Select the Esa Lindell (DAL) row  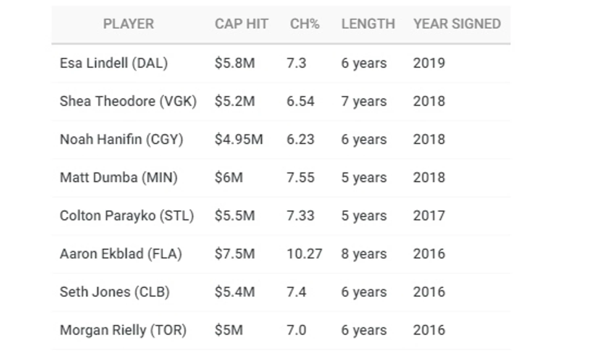click(281, 63)
